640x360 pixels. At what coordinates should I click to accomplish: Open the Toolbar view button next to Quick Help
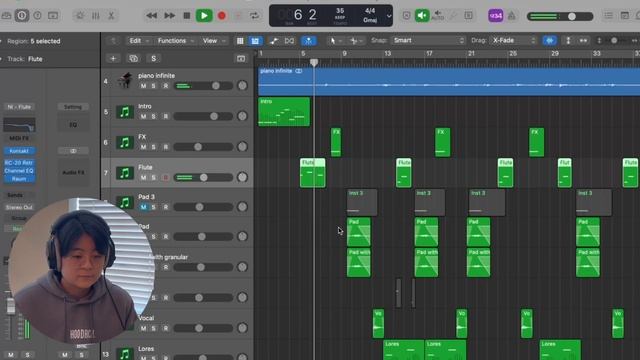[x=53, y=16]
